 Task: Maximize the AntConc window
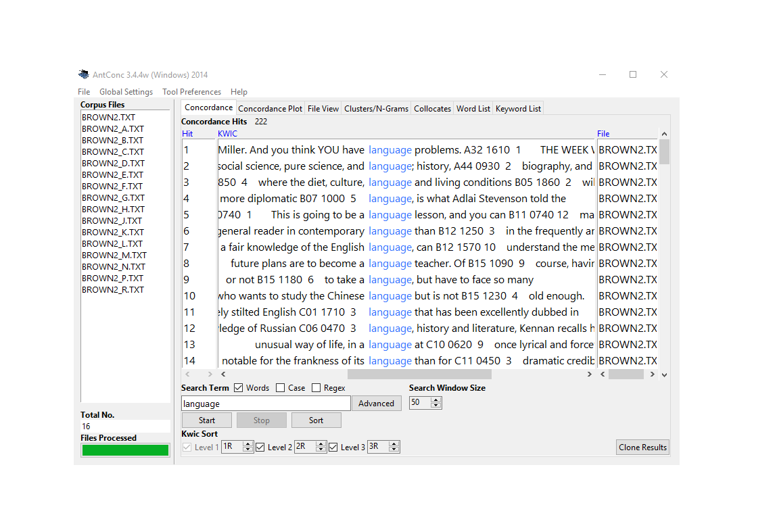point(633,74)
